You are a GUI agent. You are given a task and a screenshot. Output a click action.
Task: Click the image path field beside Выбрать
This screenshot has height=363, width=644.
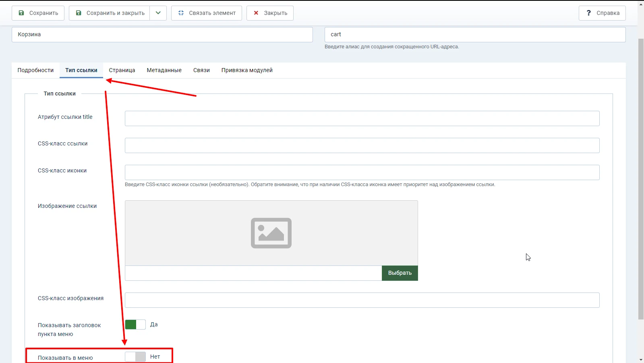click(x=253, y=273)
